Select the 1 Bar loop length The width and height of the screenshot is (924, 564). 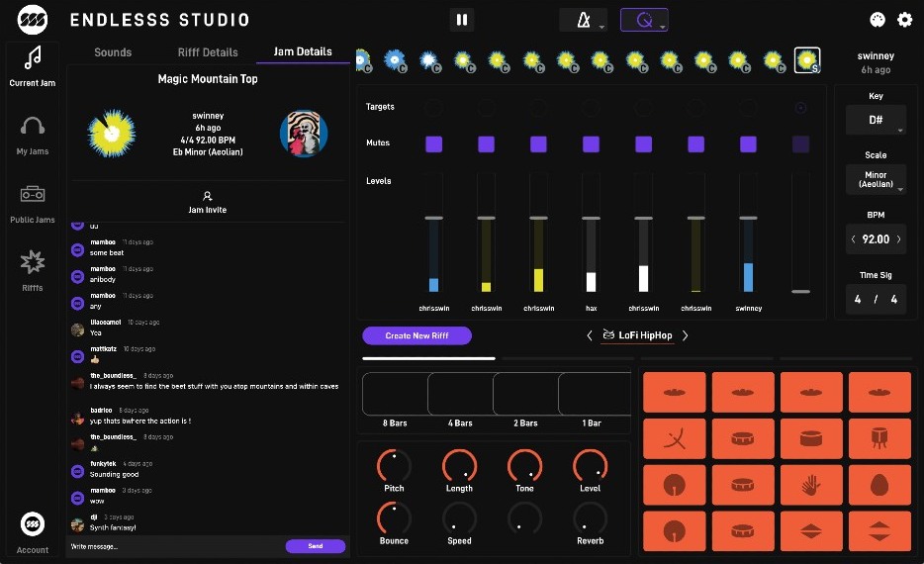point(593,394)
